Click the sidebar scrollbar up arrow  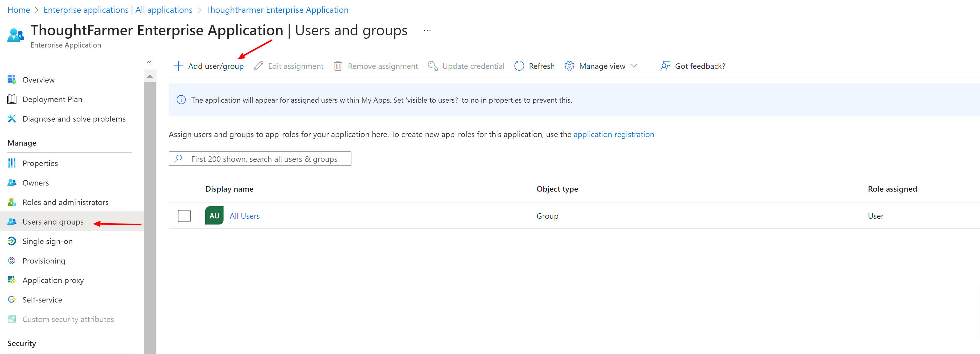pyautogui.click(x=150, y=76)
